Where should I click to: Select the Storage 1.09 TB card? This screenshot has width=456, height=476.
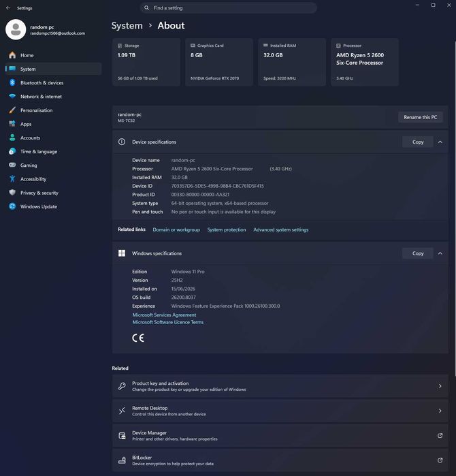tap(146, 62)
